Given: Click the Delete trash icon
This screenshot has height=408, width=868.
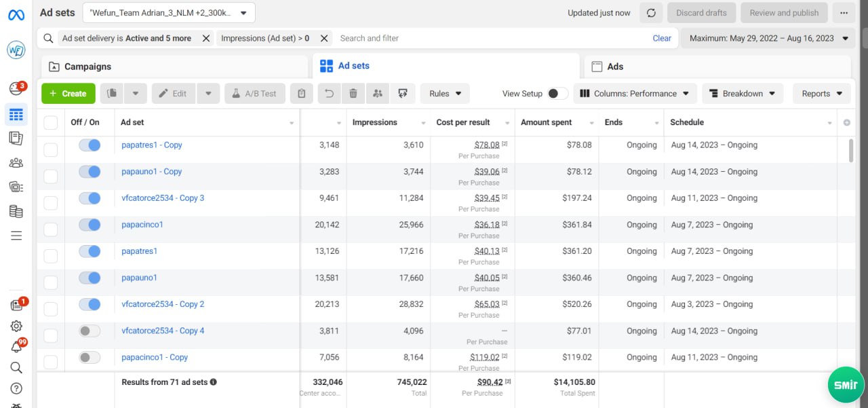Looking at the screenshot, I should pyautogui.click(x=353, y=94).
